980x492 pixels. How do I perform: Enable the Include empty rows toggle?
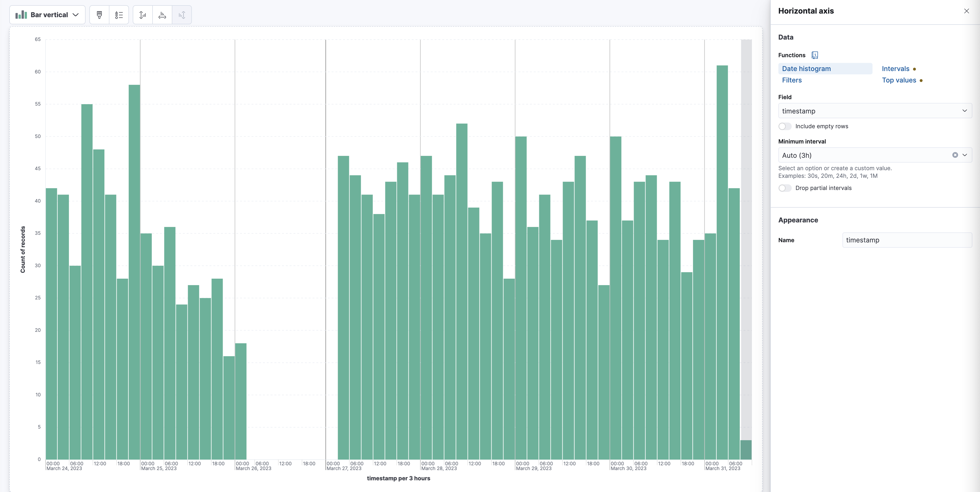click(x=785, y=126)
